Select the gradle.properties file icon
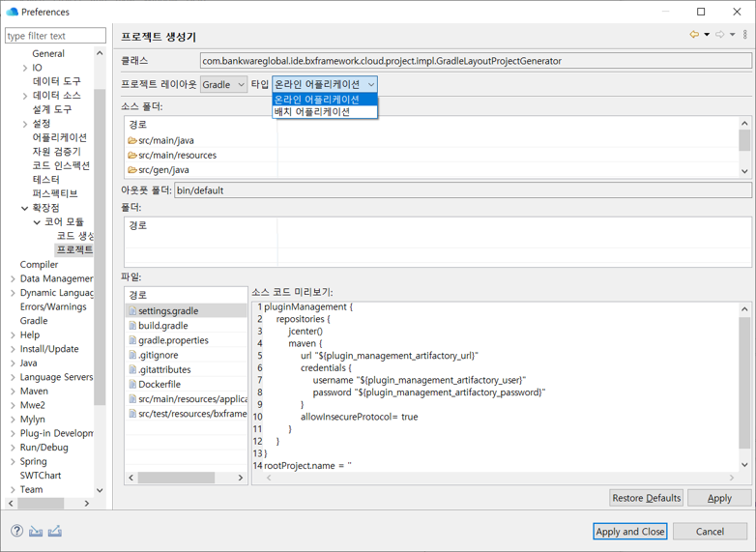Screen dimensions: 756x552 [x=132, y=340]
